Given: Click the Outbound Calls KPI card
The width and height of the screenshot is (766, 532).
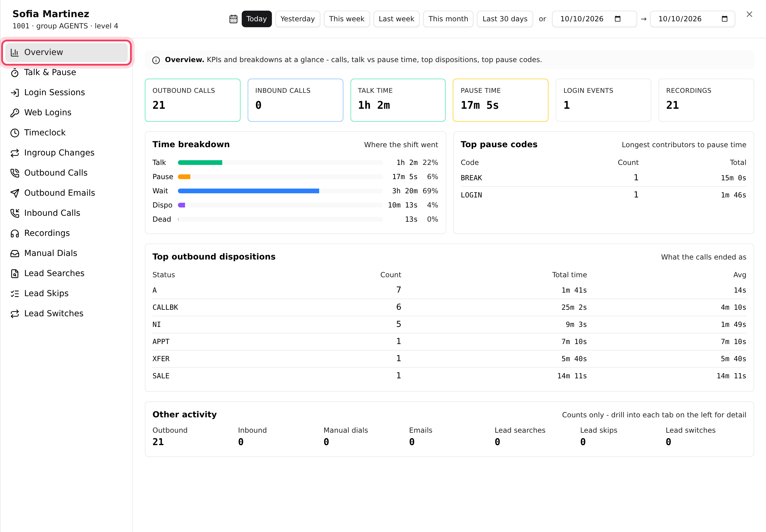Looking at the screenshot, I should [192, 100].
